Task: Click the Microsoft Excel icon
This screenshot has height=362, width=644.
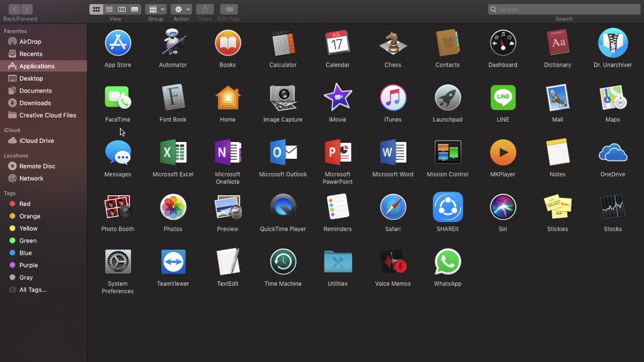Action: coord(173,152)
